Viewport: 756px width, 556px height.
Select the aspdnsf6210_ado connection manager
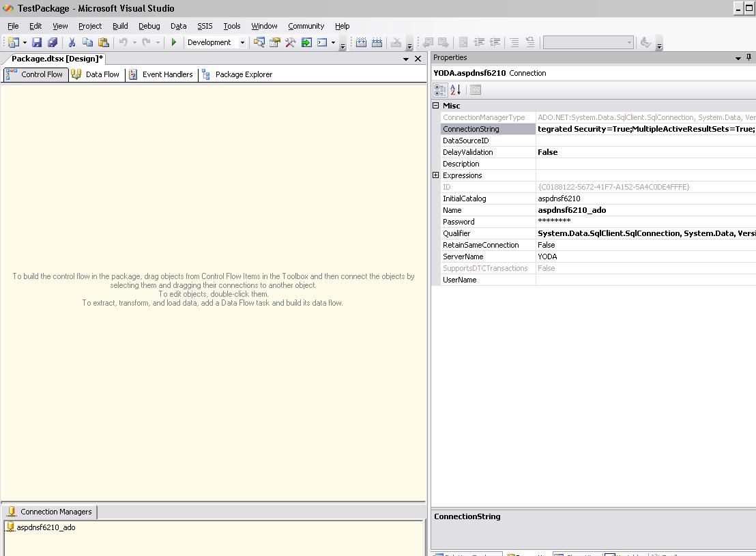pyautogui.click(x=46, y=527)
